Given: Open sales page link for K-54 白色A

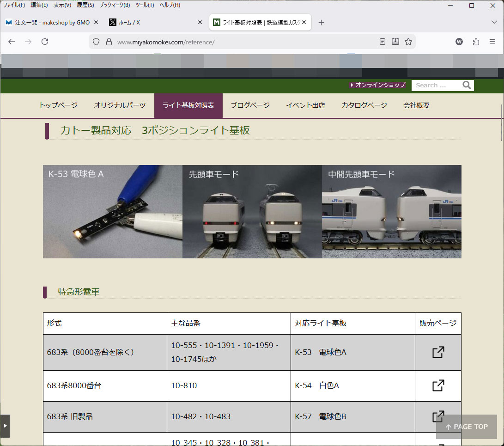Looking at the screenshot, I should click(x=438, y=385).
